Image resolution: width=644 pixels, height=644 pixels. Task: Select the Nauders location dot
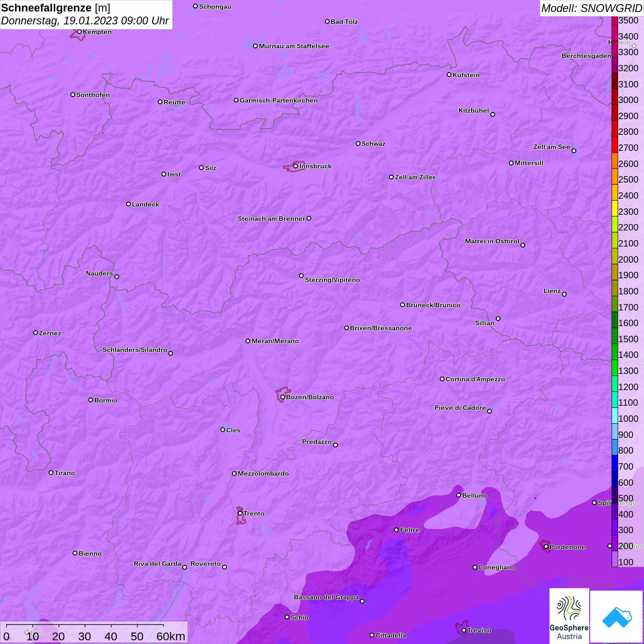(117, 276)
